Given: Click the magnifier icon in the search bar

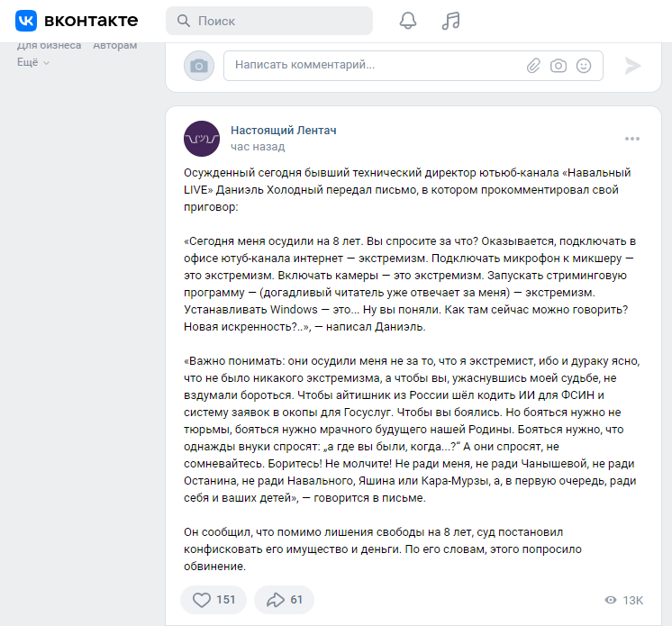Looking at the screenshot, I should coord(184,21).
